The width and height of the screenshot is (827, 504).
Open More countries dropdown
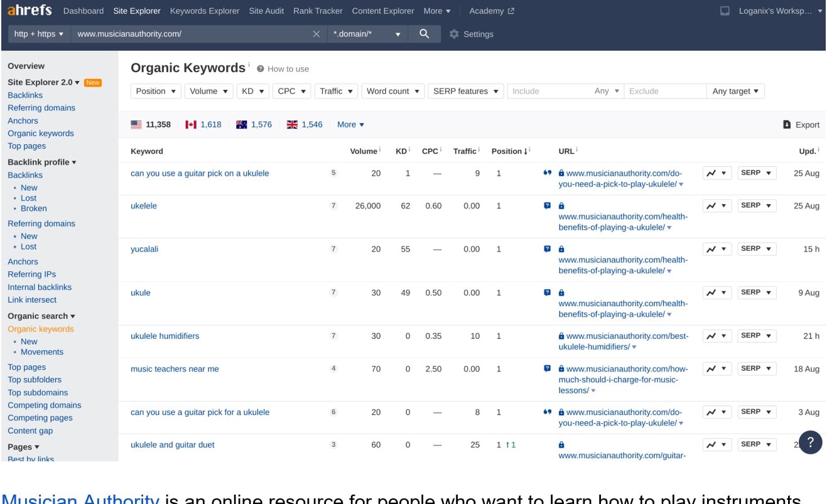[x=350, y=124]
